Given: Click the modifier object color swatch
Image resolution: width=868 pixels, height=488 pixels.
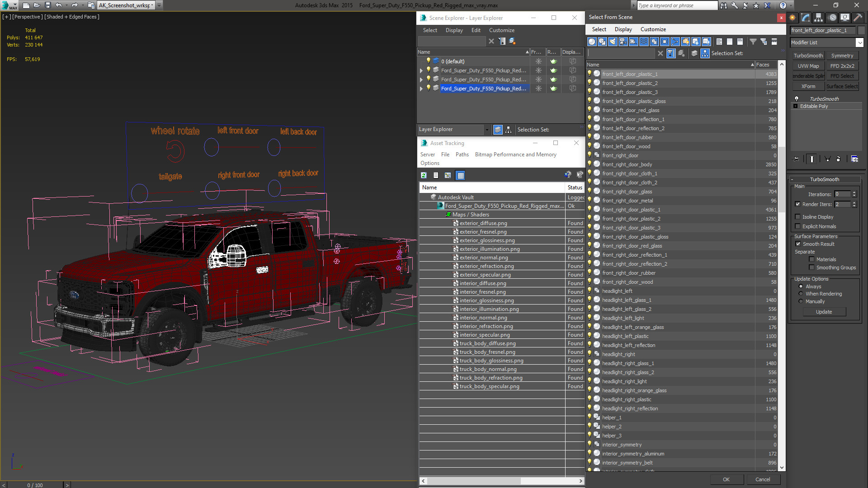Looking at the screenshot, I should coord(861,30).
